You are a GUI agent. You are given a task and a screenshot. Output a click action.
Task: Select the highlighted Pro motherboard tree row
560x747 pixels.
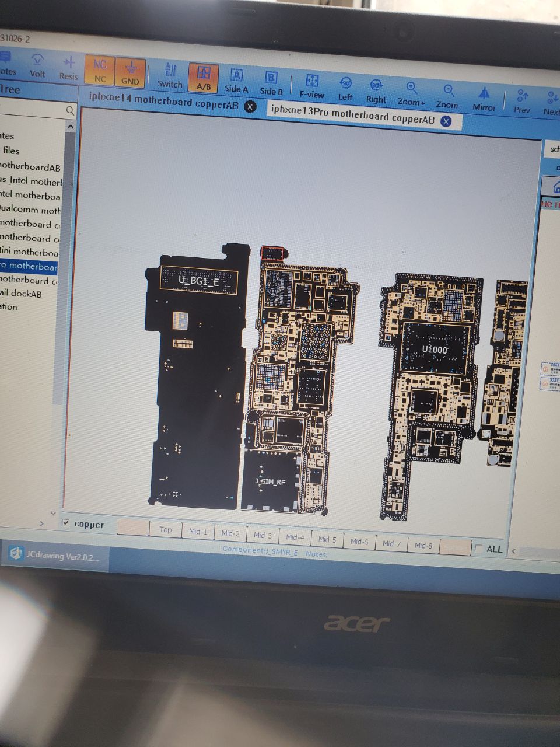click(29, 266)
